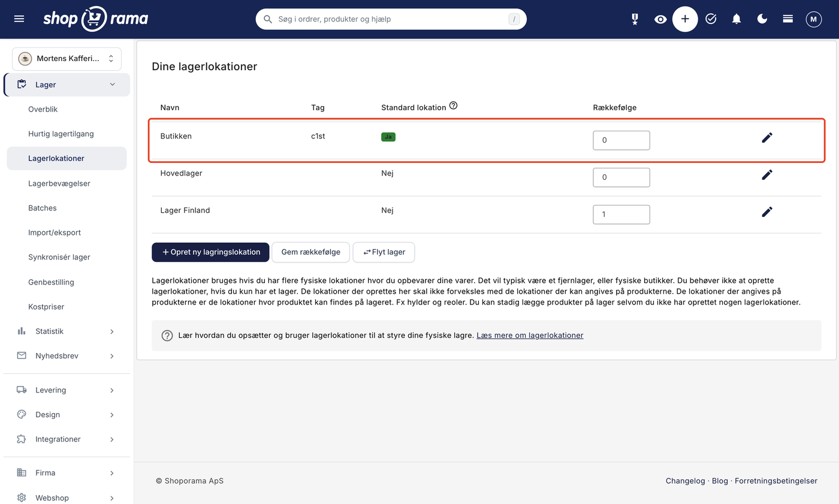Edit Butikken location with pencil icon
839x504 pixels.
[767, 138]
